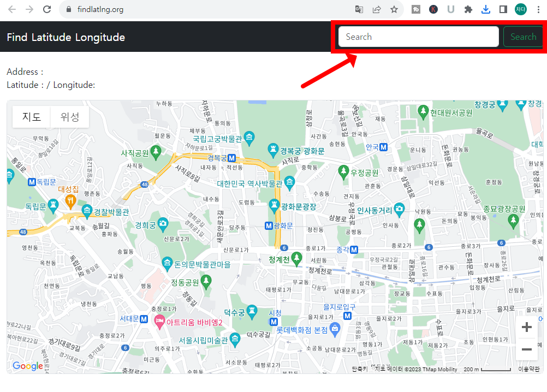The height and width of the screenshot is (392, 547).
Task: Open the 'fb' browser extension
Action: click(x=416, y=9)
